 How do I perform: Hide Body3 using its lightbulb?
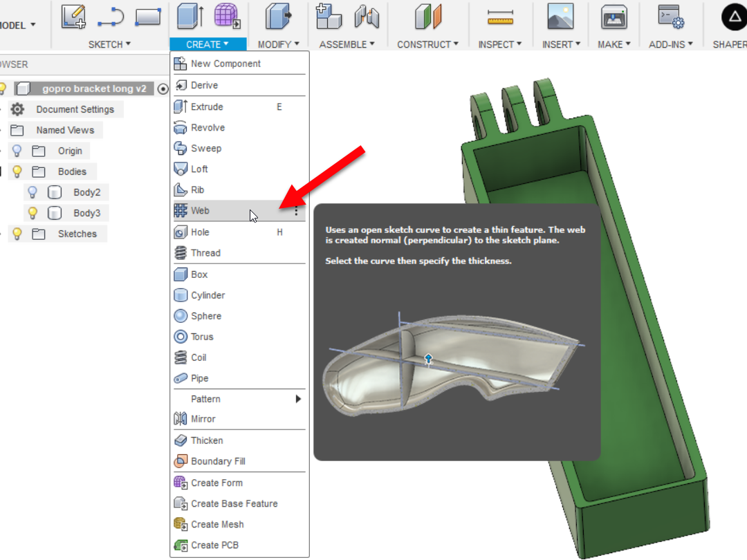point(33,213)
